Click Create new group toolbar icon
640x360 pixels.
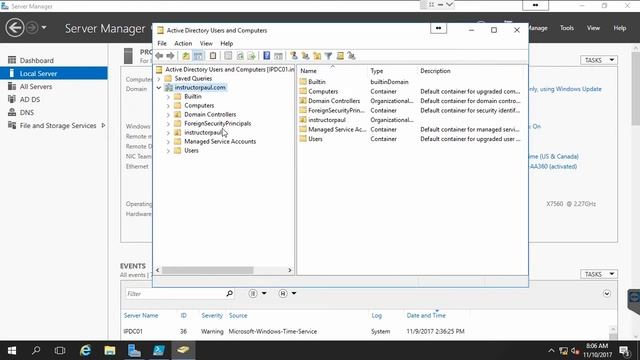pyautogui.click(x=305, y=56)
